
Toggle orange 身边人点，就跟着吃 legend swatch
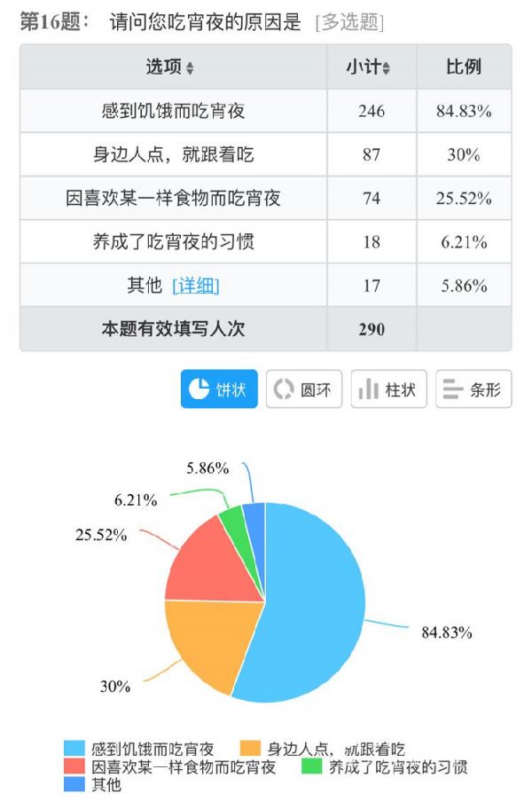(x=251, y=748)
